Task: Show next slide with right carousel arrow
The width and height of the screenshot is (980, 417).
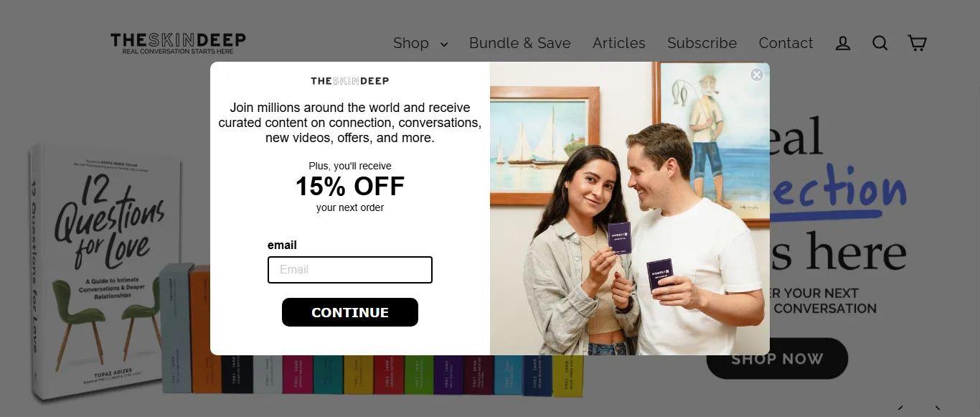Action: pos(937,408)
